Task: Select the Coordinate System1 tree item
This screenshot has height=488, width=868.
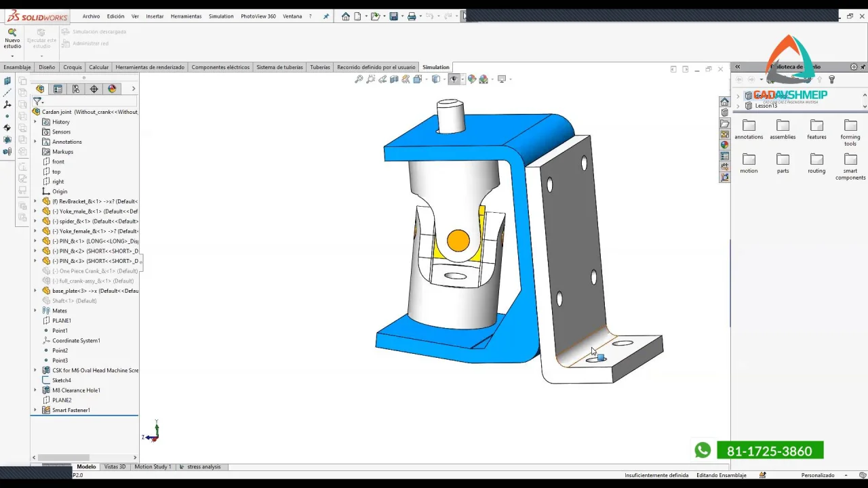Action: [x=76, y=340]
